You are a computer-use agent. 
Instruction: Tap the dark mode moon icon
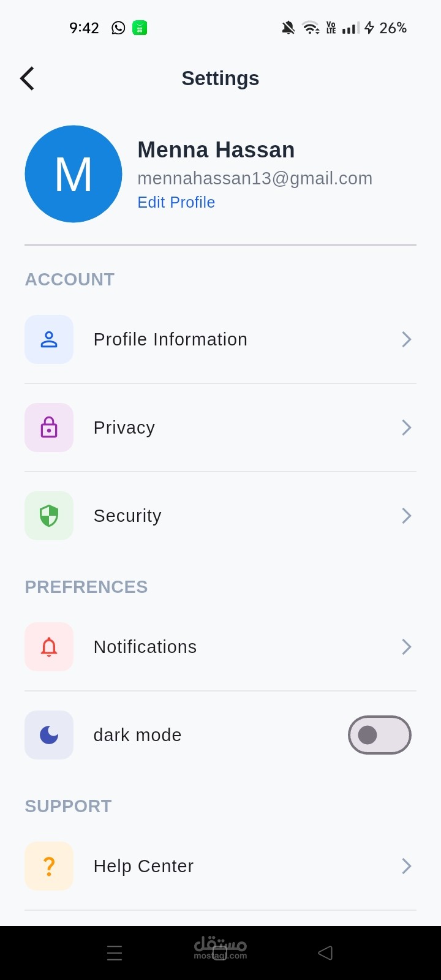(49, 735)
